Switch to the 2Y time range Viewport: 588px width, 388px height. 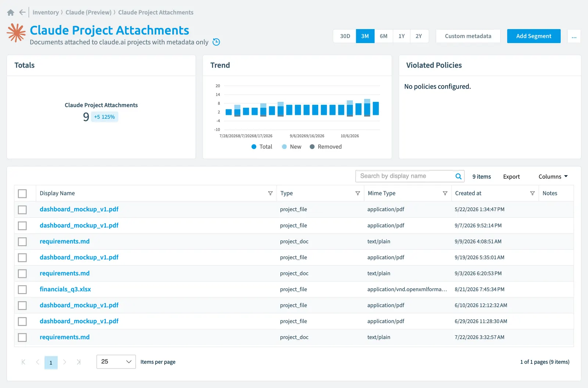coord(419,36)
